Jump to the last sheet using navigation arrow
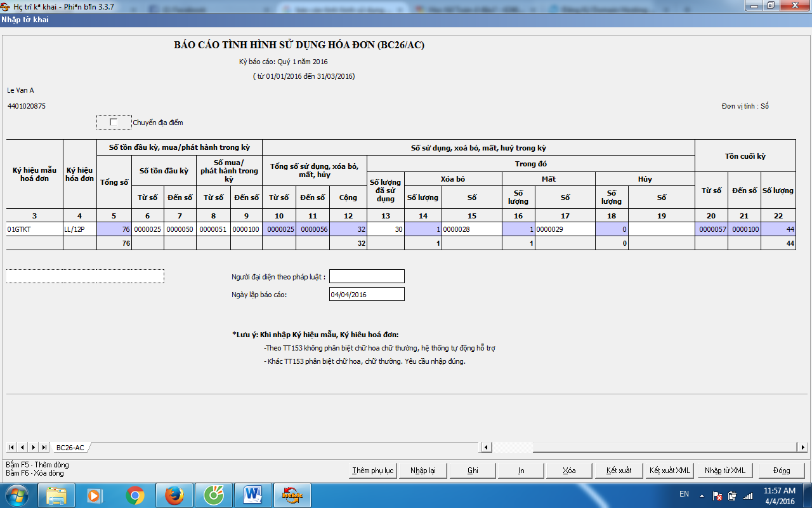The width and height of the screenshot is (812, 508). [x=44, y=448]
